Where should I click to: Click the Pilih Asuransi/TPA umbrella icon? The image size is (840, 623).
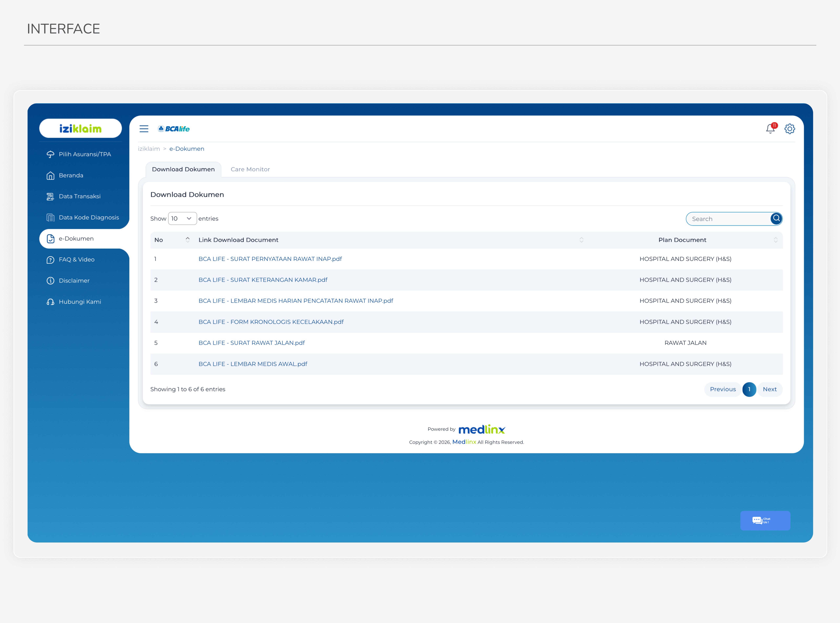pyautogui.click(x=50, y=154)
